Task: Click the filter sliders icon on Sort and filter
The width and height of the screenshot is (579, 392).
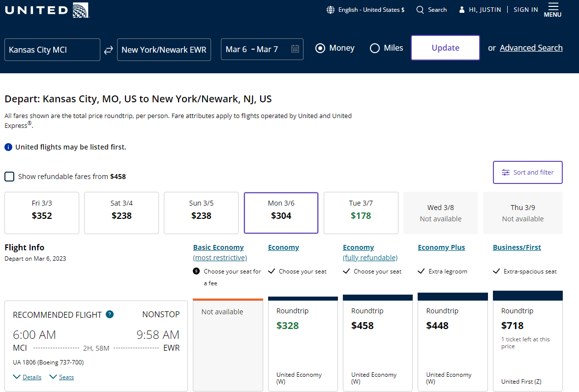Action: (505, 172)
